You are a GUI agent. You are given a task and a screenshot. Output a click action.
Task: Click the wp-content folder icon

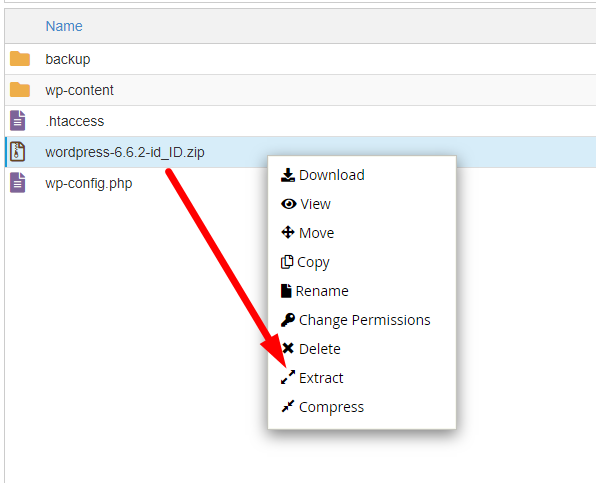point(20,90)
